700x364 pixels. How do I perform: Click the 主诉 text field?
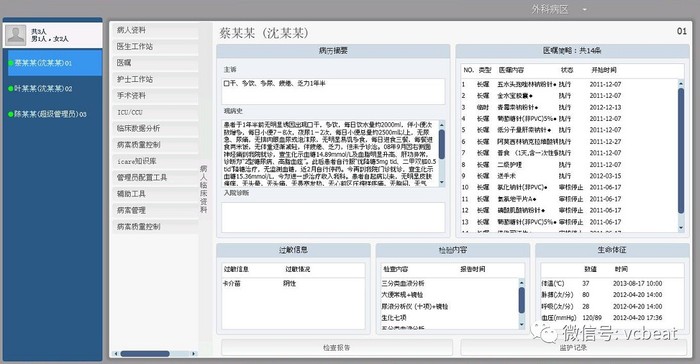click(x=333, y=91)
